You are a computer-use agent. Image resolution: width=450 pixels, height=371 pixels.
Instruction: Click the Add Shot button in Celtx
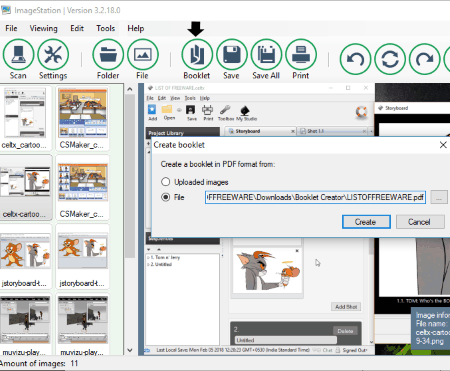point(346,307)
